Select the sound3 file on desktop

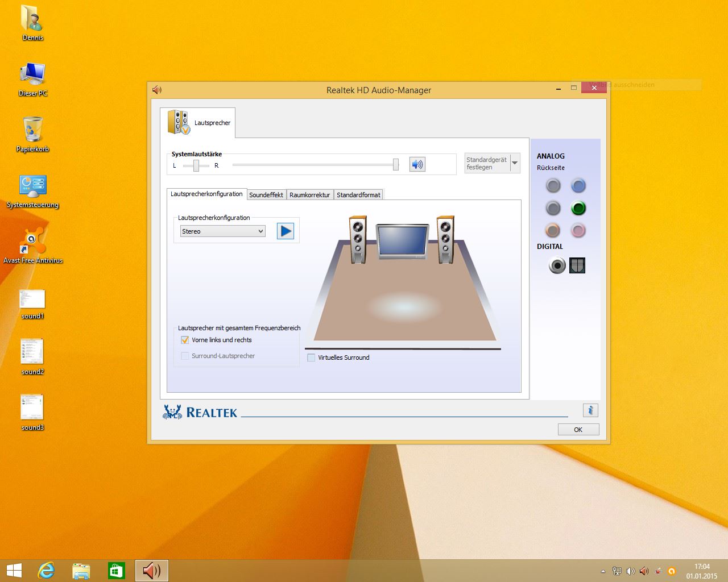tap(32, 413)
